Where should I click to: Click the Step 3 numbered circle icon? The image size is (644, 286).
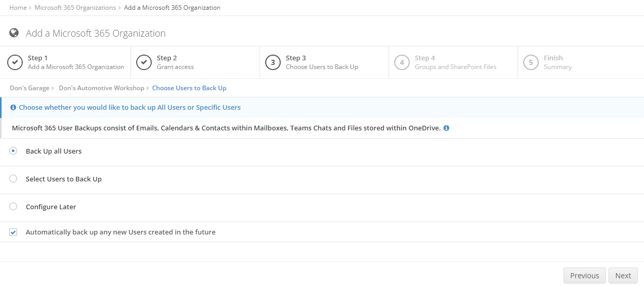(x=273, y=62)
